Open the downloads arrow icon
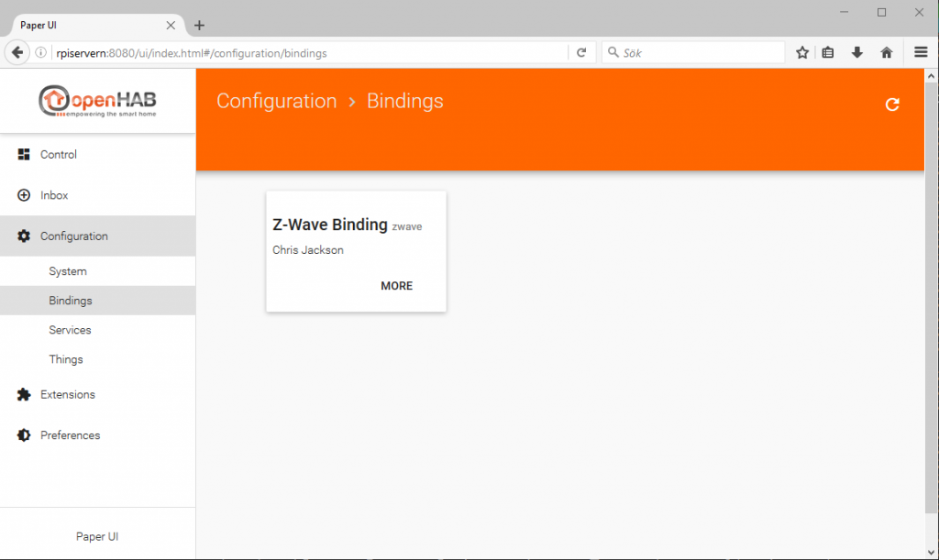The image size is (939, 560). coord(857,52)
